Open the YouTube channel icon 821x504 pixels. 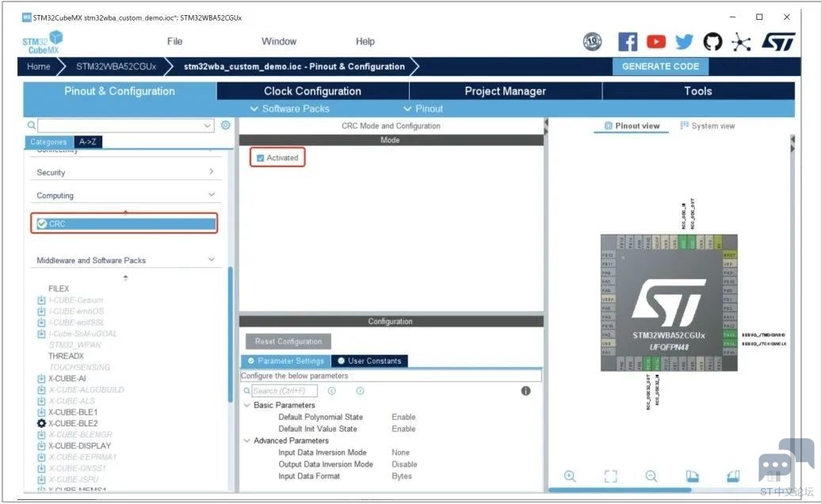pyautogui.click(x=655, y=41)
